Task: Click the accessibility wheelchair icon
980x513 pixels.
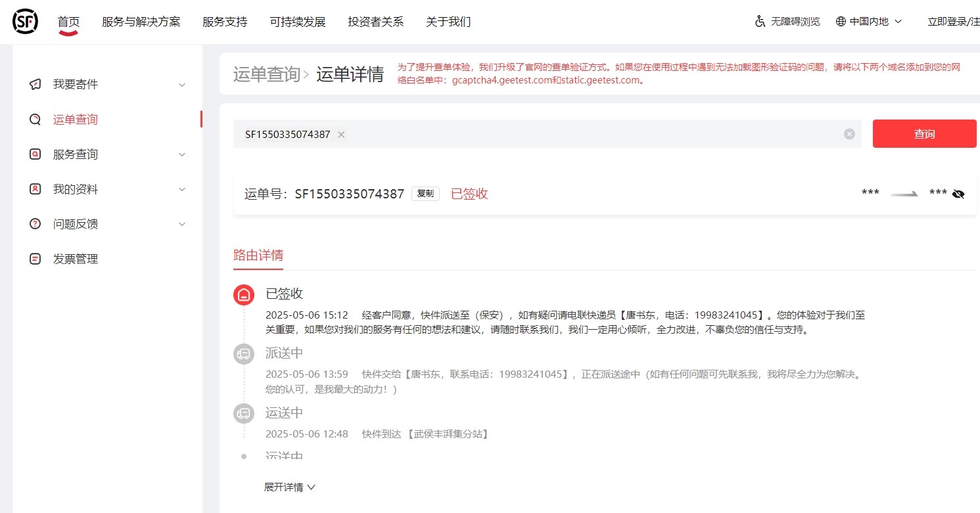Action: 760,22
